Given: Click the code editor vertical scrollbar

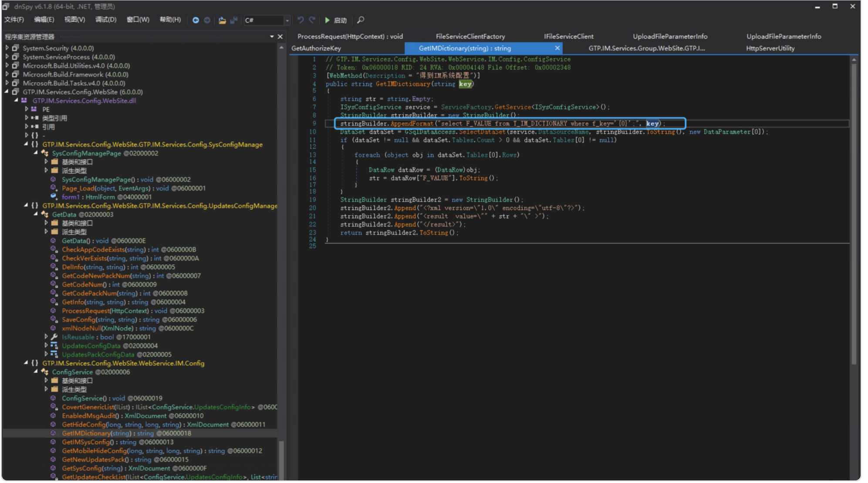Looking at the screenshot, I should [854, 213].
